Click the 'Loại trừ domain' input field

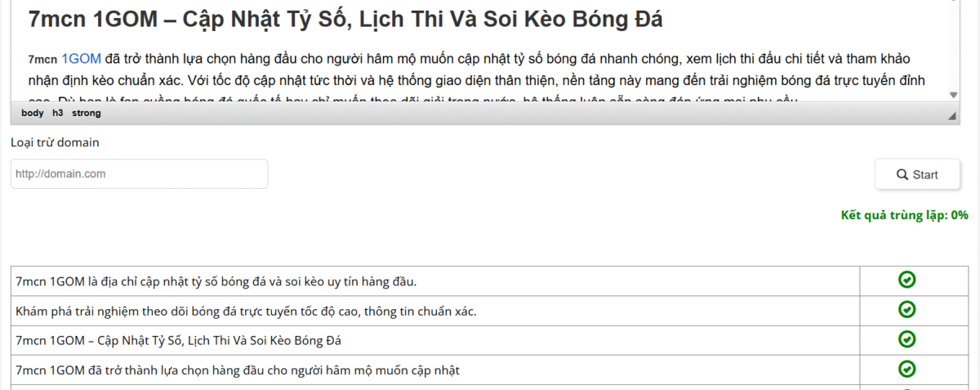[139, 174]
